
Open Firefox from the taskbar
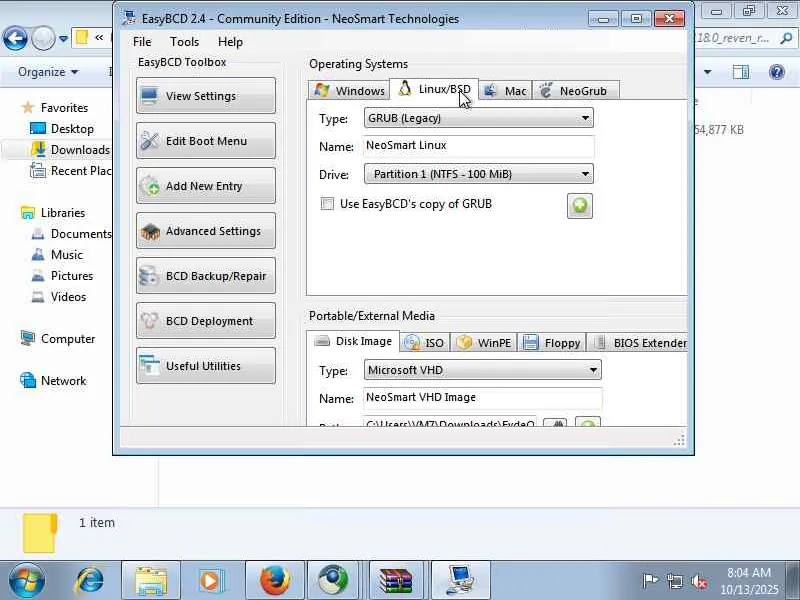click(x=274, y=581)
